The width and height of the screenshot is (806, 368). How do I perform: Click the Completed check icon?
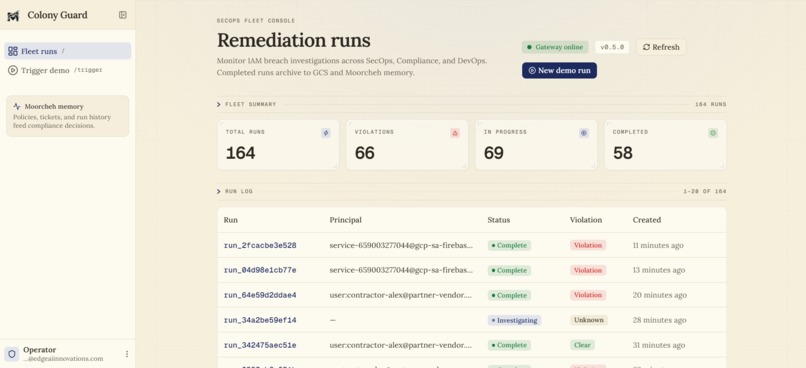point(713,133)
